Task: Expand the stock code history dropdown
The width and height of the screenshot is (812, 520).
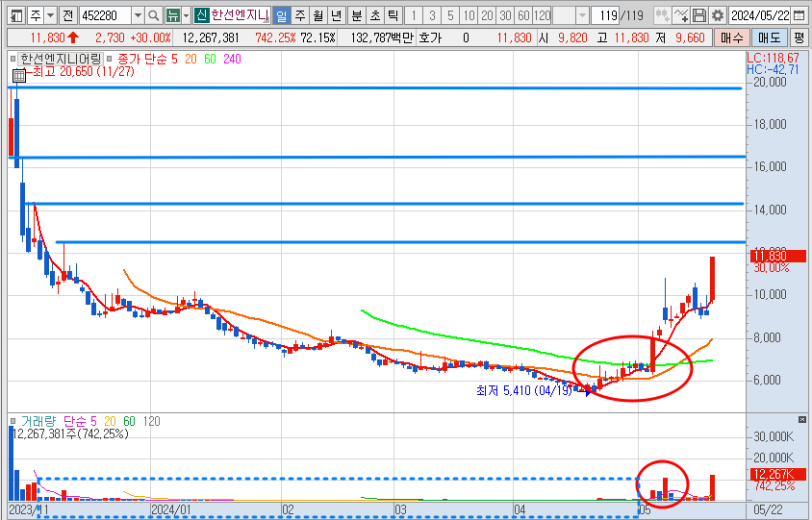Action: [x=138, y=15]
